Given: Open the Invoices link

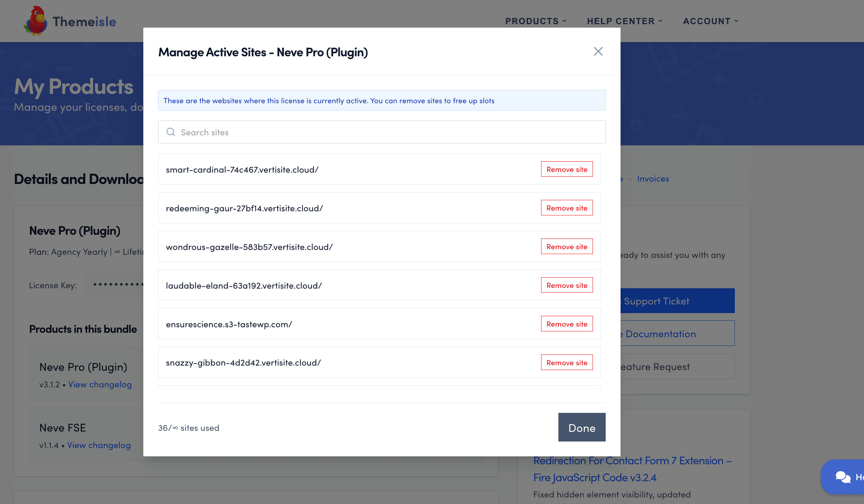Looking at the screenshot, I should (653, 179).
